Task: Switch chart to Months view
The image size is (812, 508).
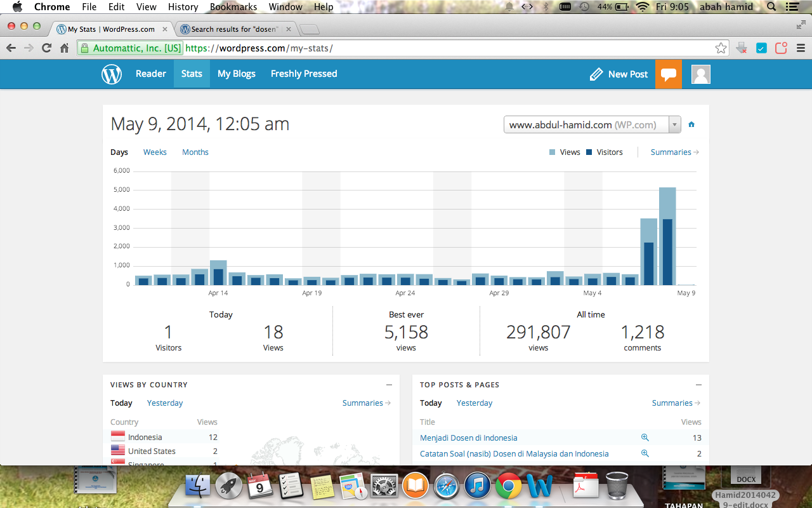Action: [x=195, y=152]
